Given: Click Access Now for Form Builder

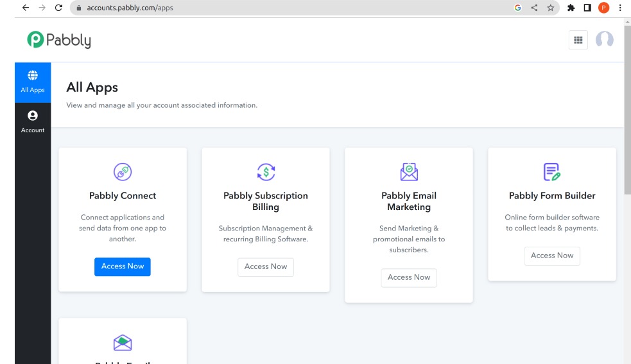Looking at the screenshot, I should 552,256.
